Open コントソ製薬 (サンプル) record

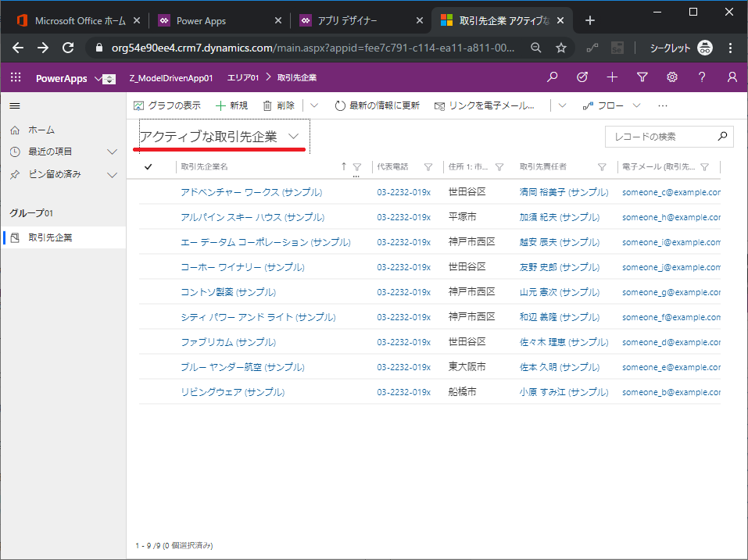(x=228, y=292)
